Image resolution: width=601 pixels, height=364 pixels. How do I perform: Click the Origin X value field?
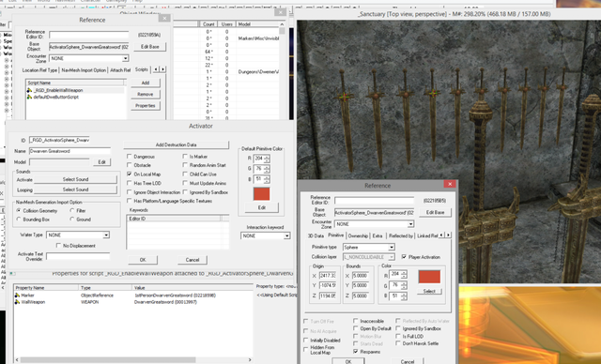(x=328, y=276)
